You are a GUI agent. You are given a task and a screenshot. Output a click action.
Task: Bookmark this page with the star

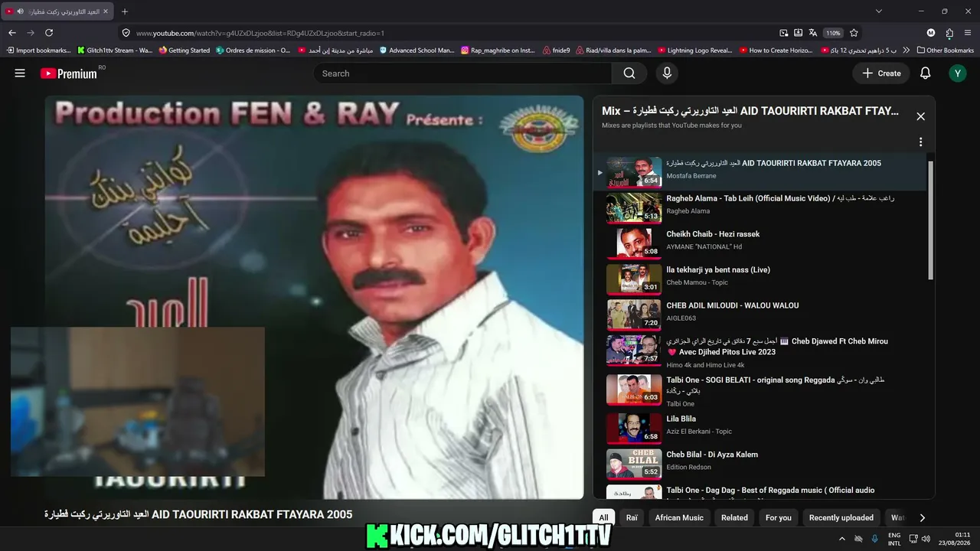854,33
